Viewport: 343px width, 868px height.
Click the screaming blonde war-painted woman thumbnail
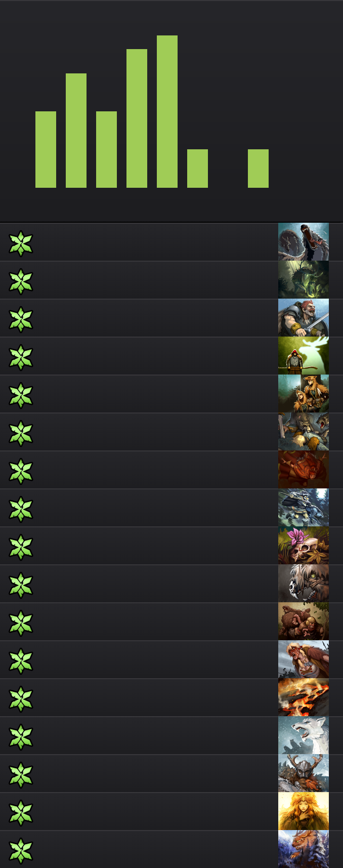point(304,659)
